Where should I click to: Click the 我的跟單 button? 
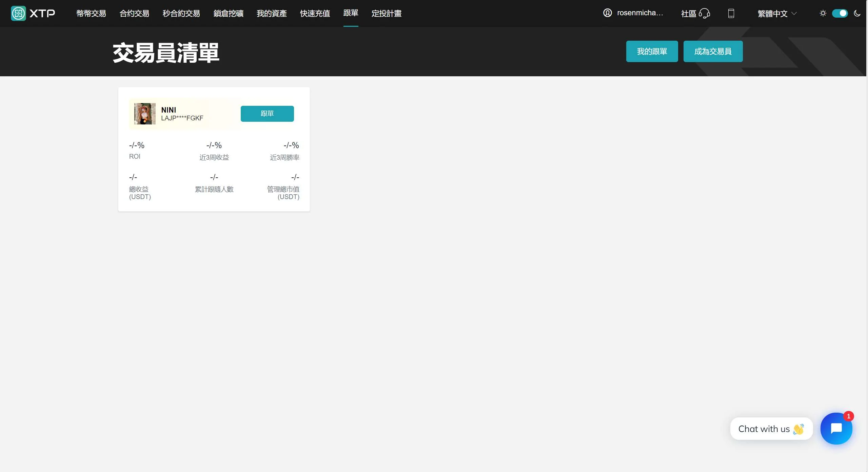tap(652, 52)
